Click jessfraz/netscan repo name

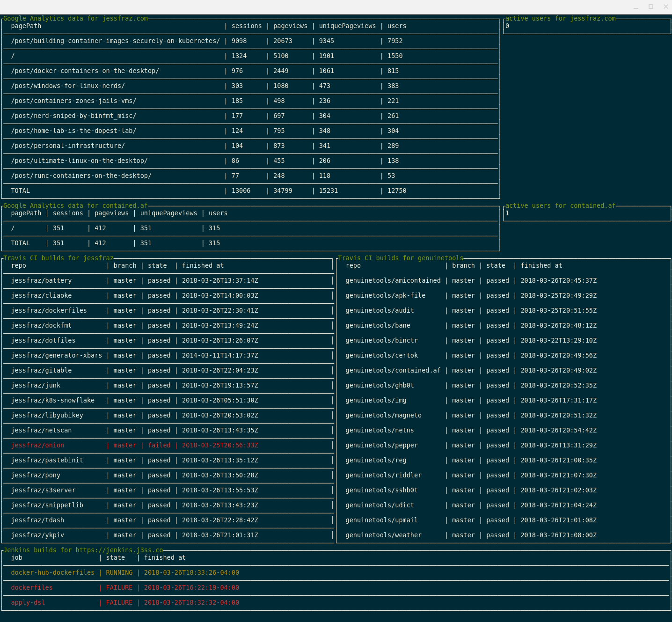[x=41, y=431]
